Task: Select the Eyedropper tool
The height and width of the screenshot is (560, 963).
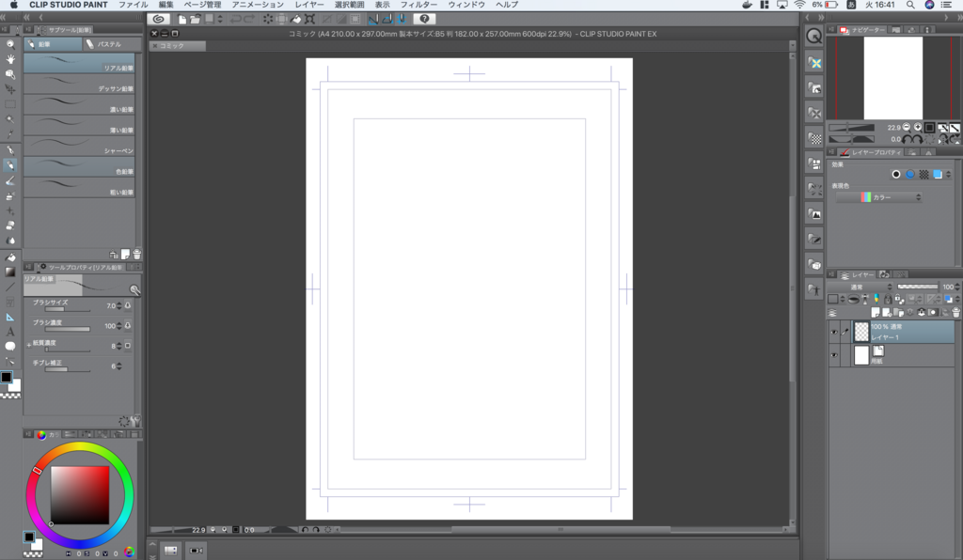Action: 9,134
